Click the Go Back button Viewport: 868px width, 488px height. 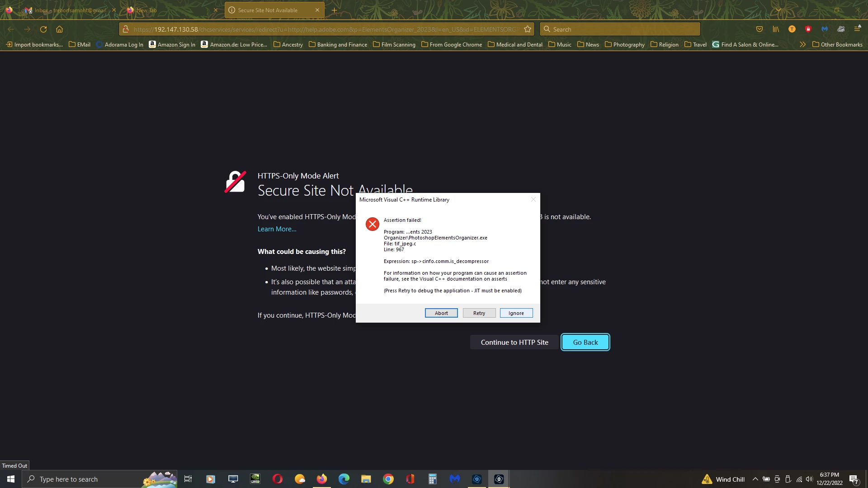pos(585,342)
